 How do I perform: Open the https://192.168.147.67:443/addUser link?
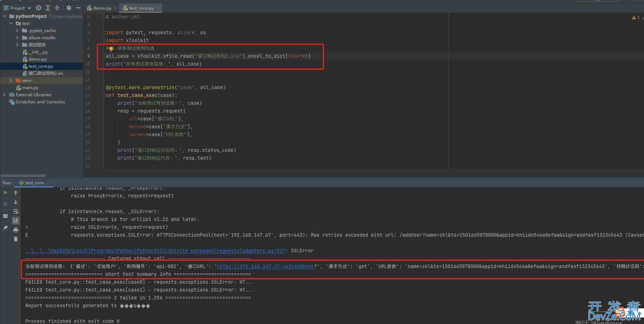pos(265,266)
